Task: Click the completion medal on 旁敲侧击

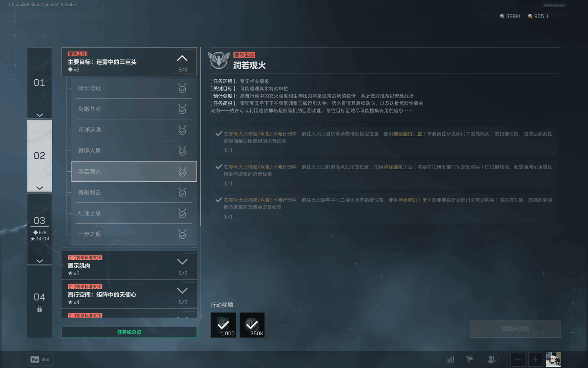Action: click(x=183, y=193)
